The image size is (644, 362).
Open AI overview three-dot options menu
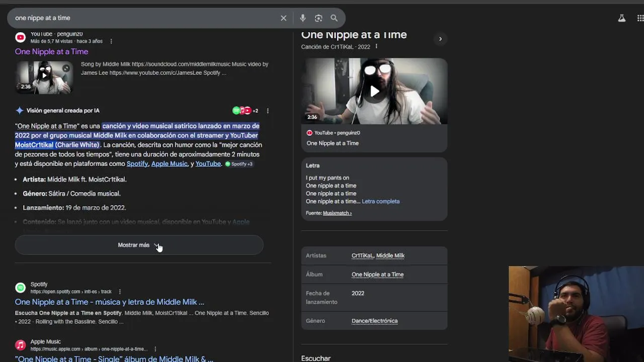[x=268, y=111]
